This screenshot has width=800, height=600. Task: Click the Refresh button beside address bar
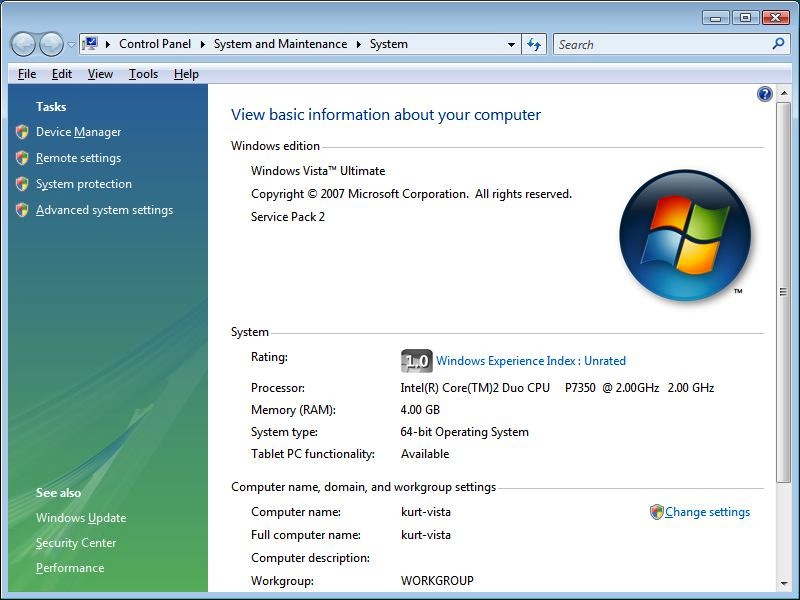tap(534, 44)
